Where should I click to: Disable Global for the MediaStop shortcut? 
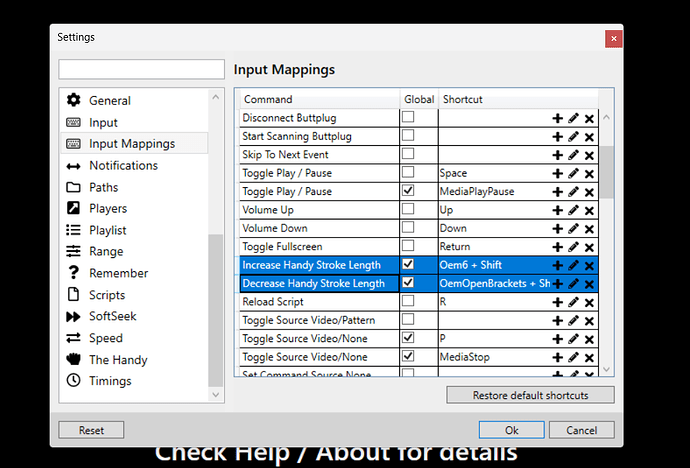coord(408,355)
